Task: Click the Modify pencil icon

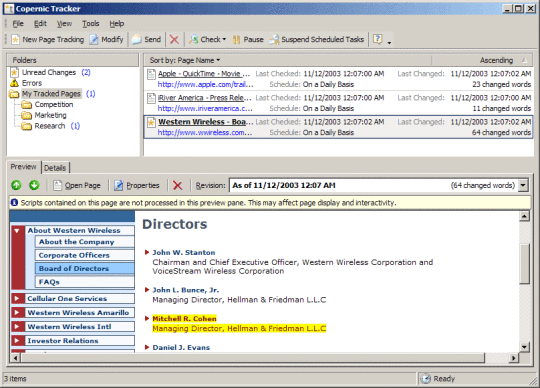Action: click(94, 40)
